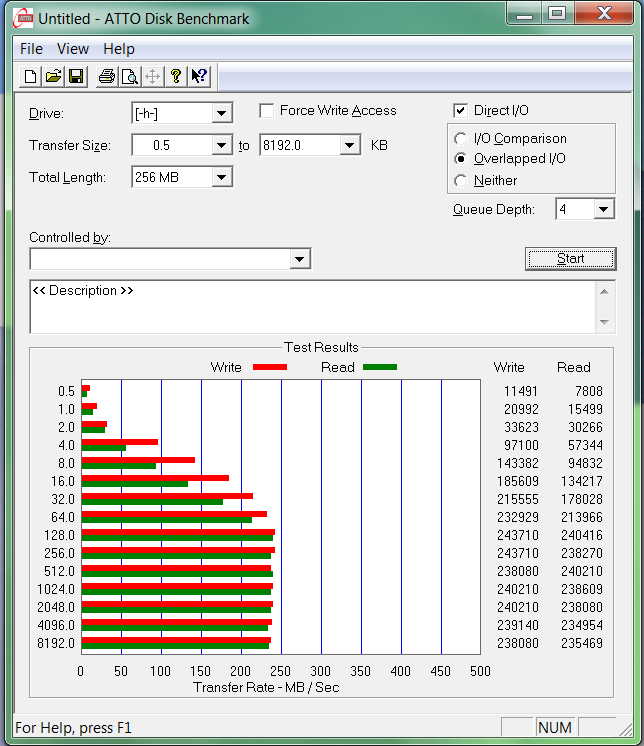Open the View menu
The image size is (644, 746).
[73, 49]
